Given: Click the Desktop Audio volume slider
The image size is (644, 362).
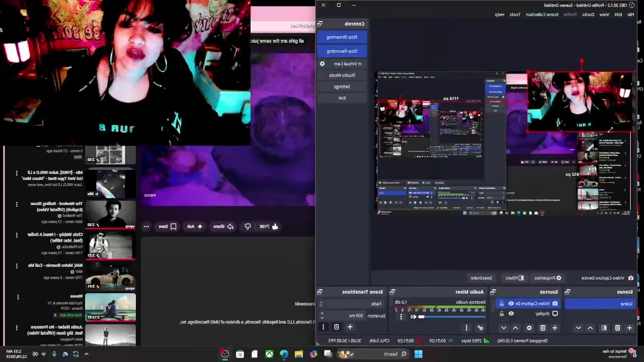Looking at the screenshot, I should [451, 317].
